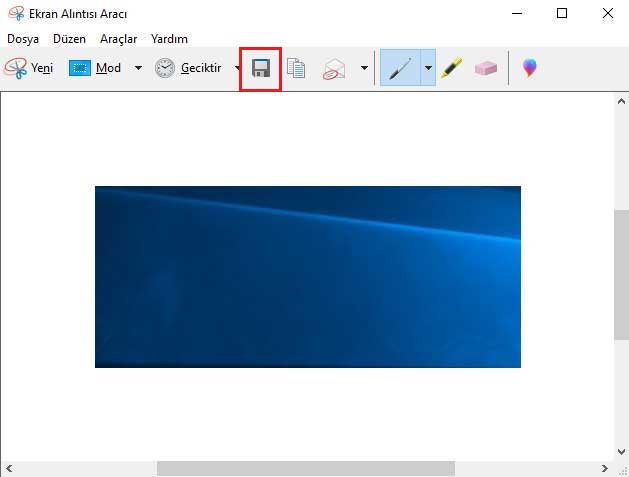This screenshot has width=629, height=477.
Task: Open the Düzen menu
Action: click(x=69, y=39)
